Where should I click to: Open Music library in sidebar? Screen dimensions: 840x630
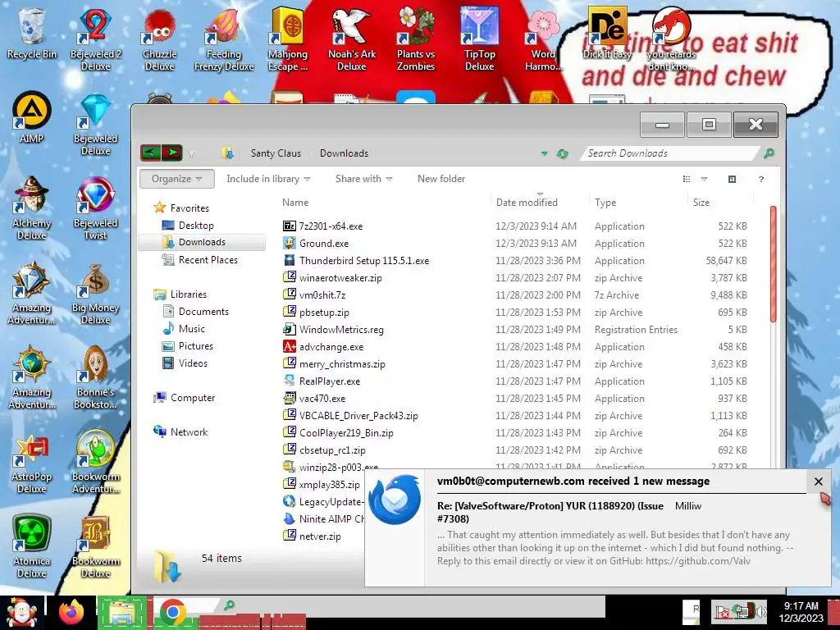click(x=192, y=329)
